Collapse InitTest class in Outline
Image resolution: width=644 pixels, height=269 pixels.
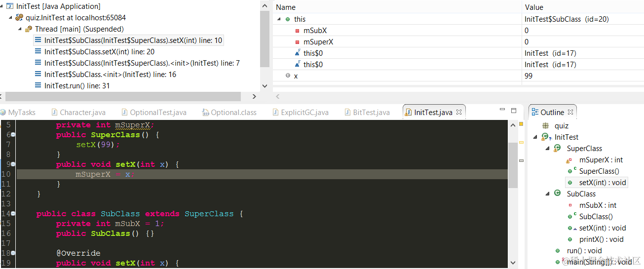535,137
